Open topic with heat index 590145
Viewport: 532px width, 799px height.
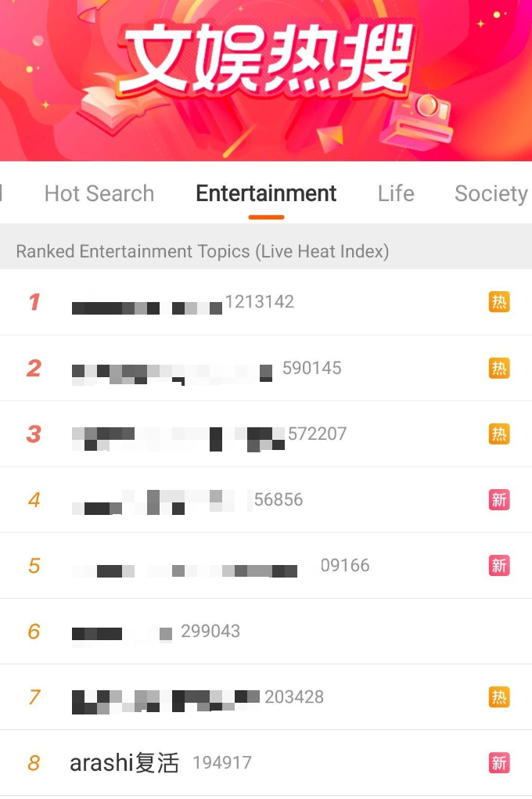tap(266, 368)
